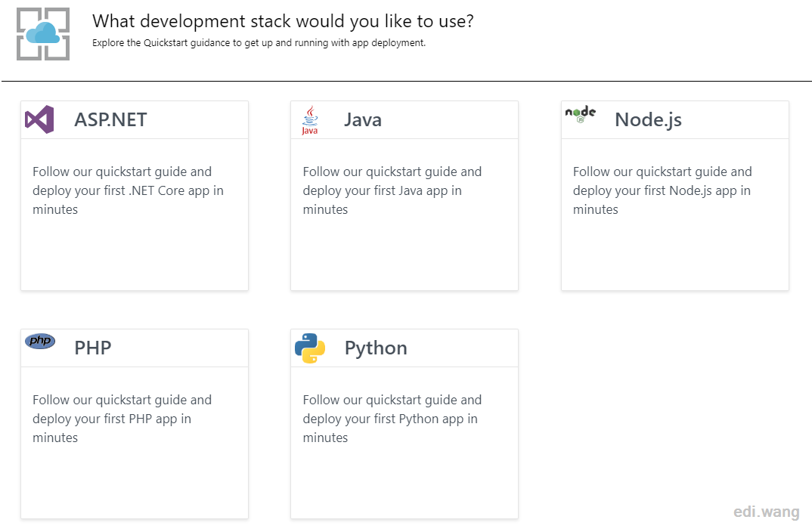Select the Python card title

click(x=376, y=348)
